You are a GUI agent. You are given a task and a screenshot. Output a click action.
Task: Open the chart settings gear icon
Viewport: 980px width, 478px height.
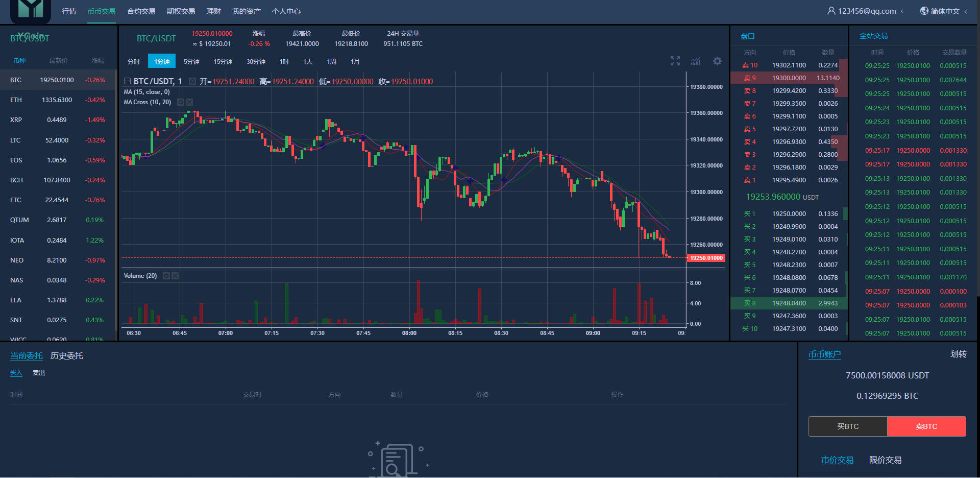pos(717,61)
